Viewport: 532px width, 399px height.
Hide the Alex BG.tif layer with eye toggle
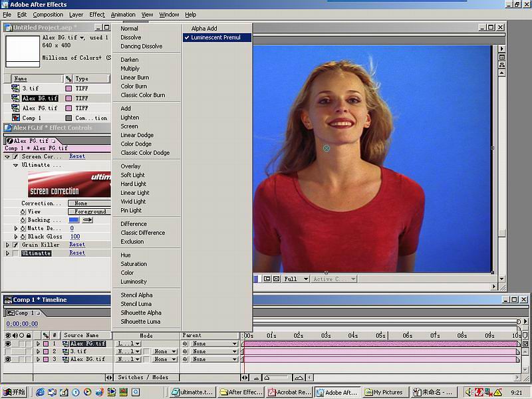point(8,359)
